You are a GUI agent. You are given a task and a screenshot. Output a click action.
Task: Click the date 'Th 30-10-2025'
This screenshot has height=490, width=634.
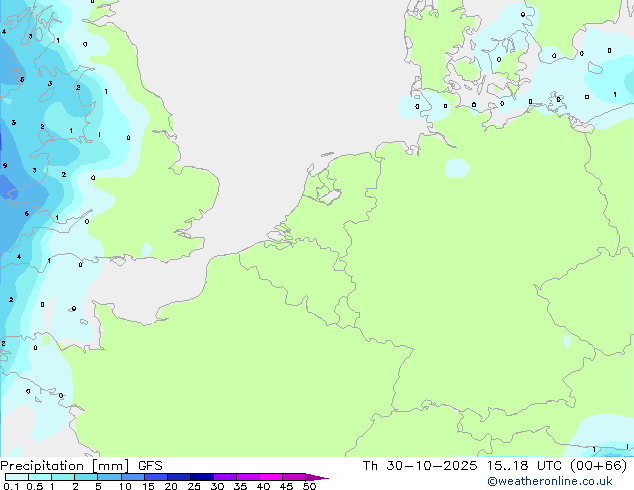(x=420, y=466)
